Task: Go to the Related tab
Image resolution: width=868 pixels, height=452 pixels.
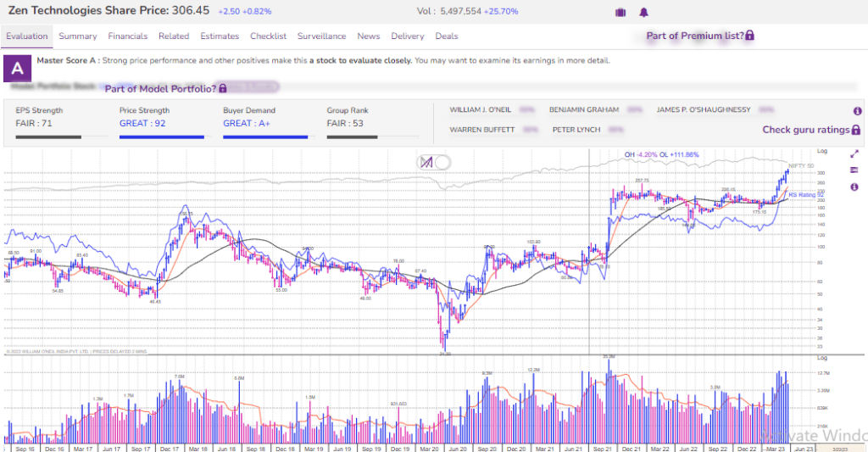Action: pyautogui.click(x=174, y=36)
